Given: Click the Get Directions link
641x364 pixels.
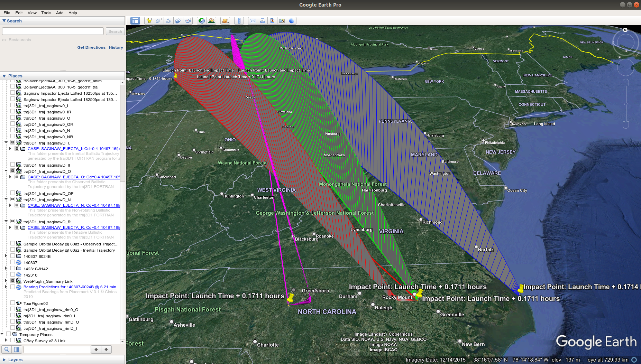Looking at the screenshot, I should click(x=91, y=47).
